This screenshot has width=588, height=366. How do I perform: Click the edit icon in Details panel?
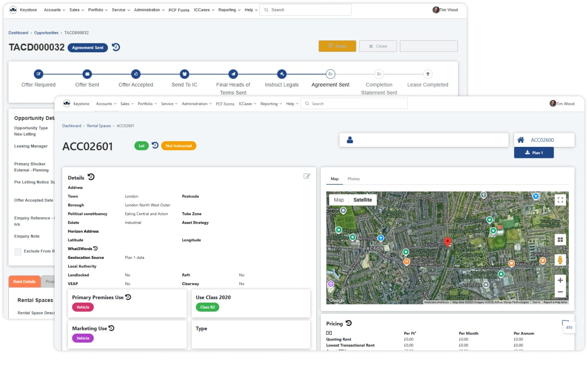click(x=307, y=176)
